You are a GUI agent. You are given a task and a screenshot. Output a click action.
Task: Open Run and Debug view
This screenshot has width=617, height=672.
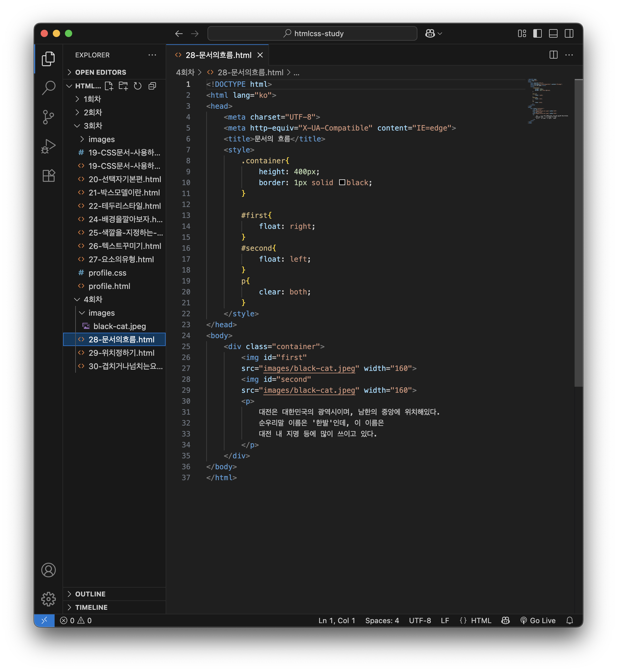click(x=49, y=146)
